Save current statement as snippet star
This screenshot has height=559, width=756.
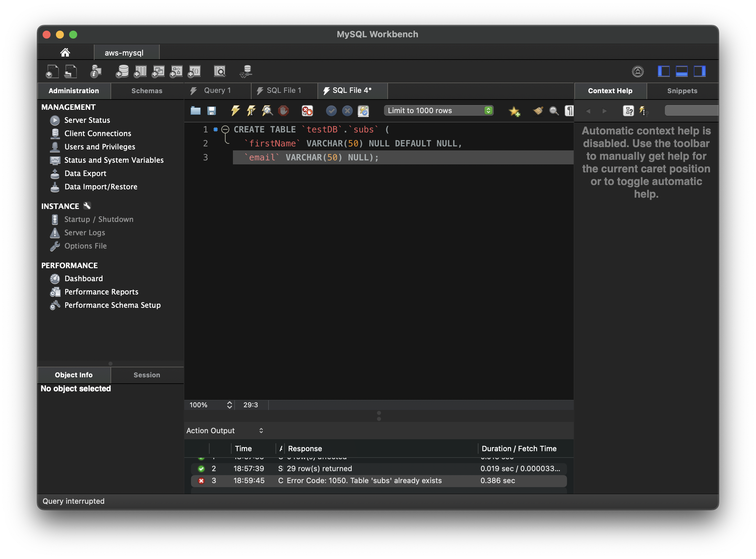click(514, 111)
